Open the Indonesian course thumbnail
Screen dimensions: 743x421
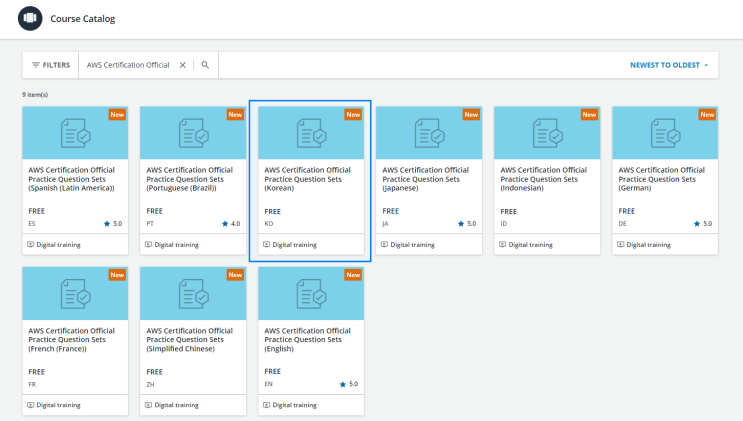click(x=547, y=133)
